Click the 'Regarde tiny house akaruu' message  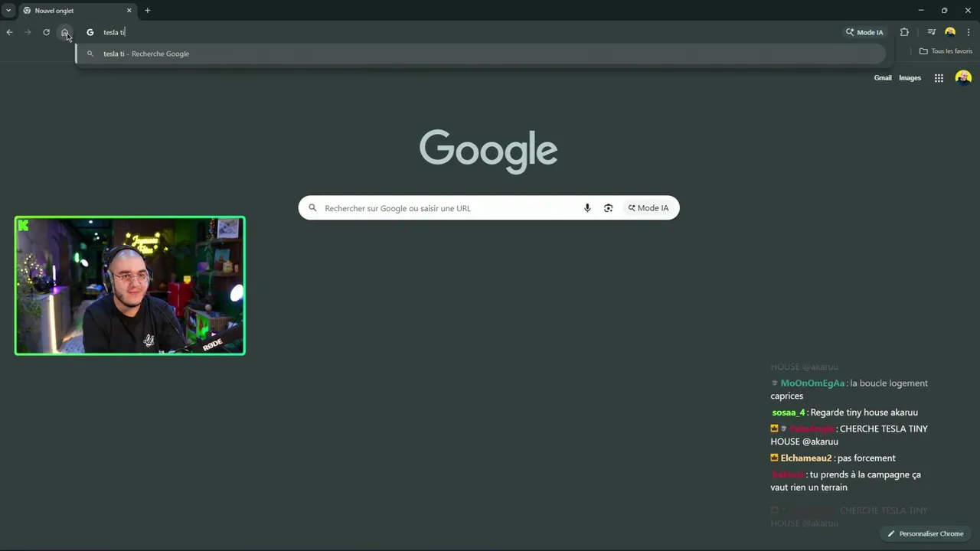click(864, 412)
